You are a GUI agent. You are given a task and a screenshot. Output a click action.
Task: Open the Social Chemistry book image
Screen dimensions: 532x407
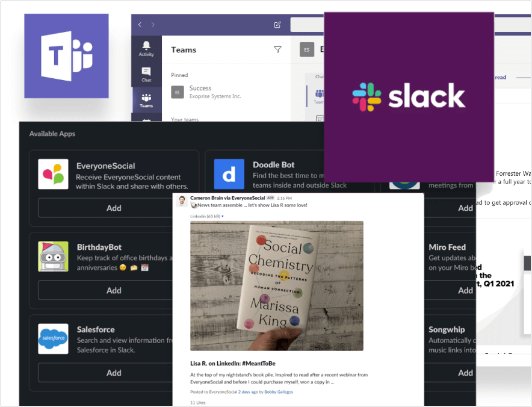(x=277, y=286)
